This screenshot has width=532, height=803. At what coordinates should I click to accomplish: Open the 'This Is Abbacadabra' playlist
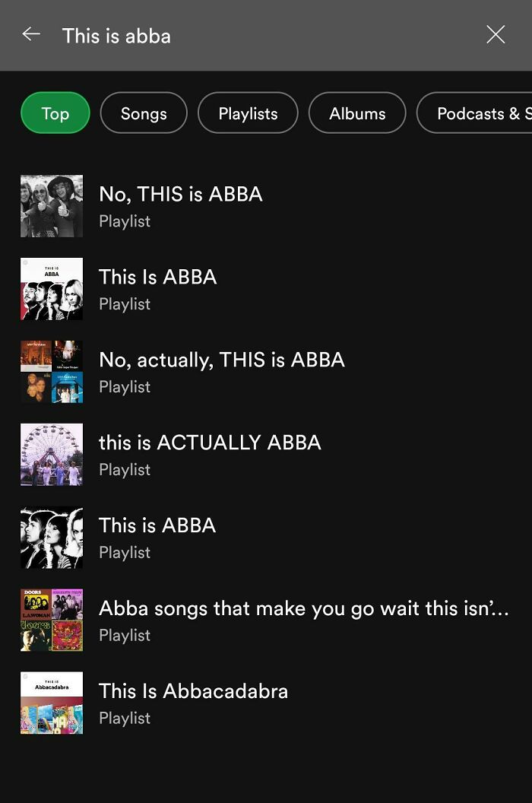193,690
